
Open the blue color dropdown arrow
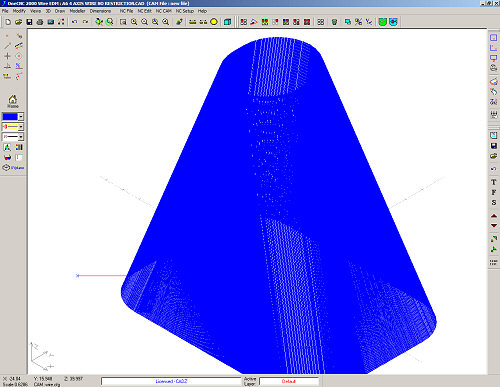point(21,117)
